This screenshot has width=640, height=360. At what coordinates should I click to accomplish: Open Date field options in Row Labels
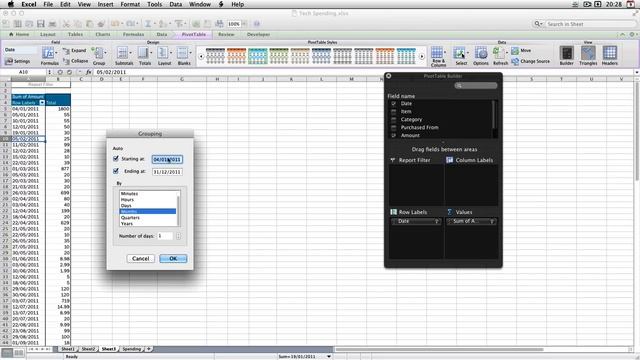436,221
